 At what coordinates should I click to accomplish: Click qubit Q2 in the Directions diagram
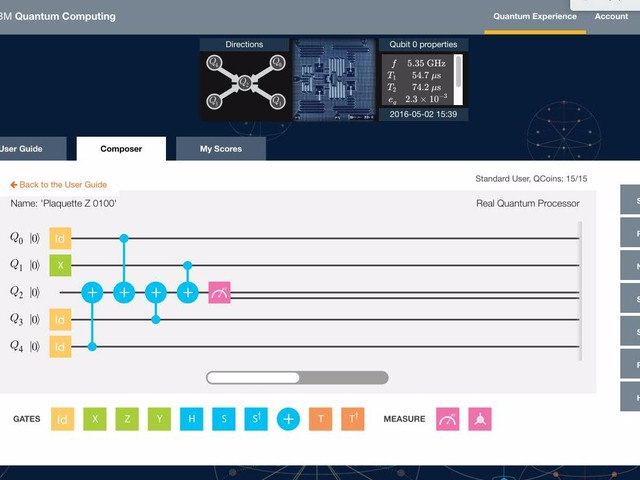pos(244,82)
